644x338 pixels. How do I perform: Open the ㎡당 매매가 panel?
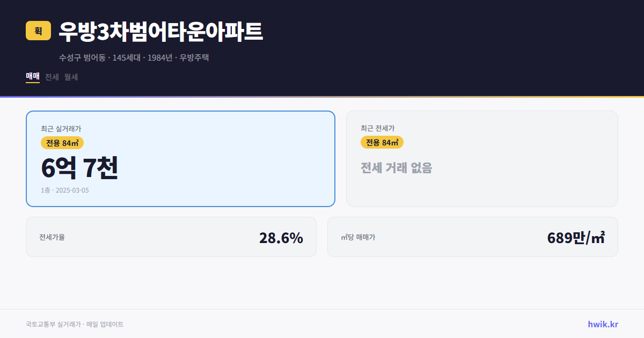(x=472, y=237)
